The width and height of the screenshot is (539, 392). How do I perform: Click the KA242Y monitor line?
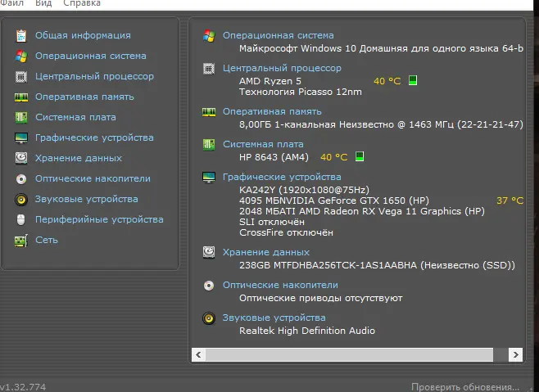pos(304,190)
